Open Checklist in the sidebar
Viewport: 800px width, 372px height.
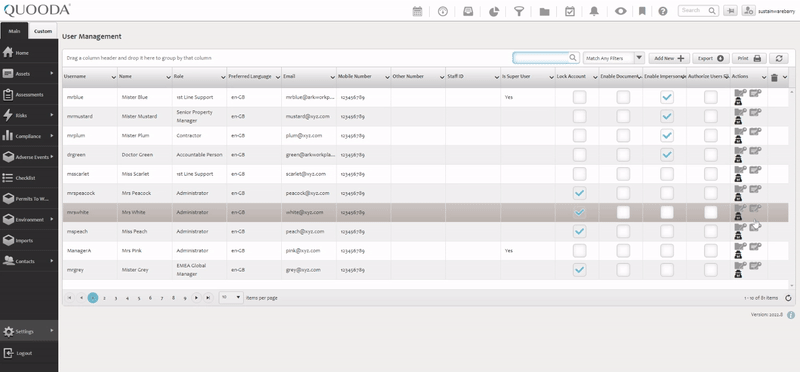pos(29,178)
